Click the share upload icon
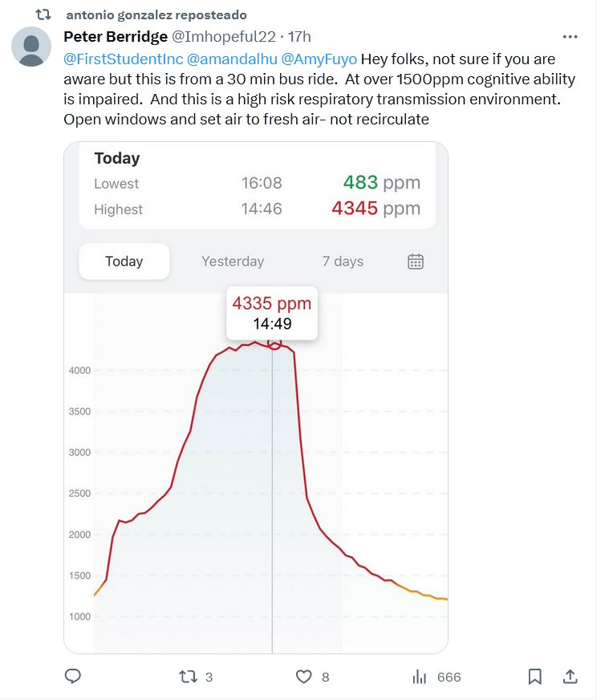 pyautogui.click(x=570, y=677)
